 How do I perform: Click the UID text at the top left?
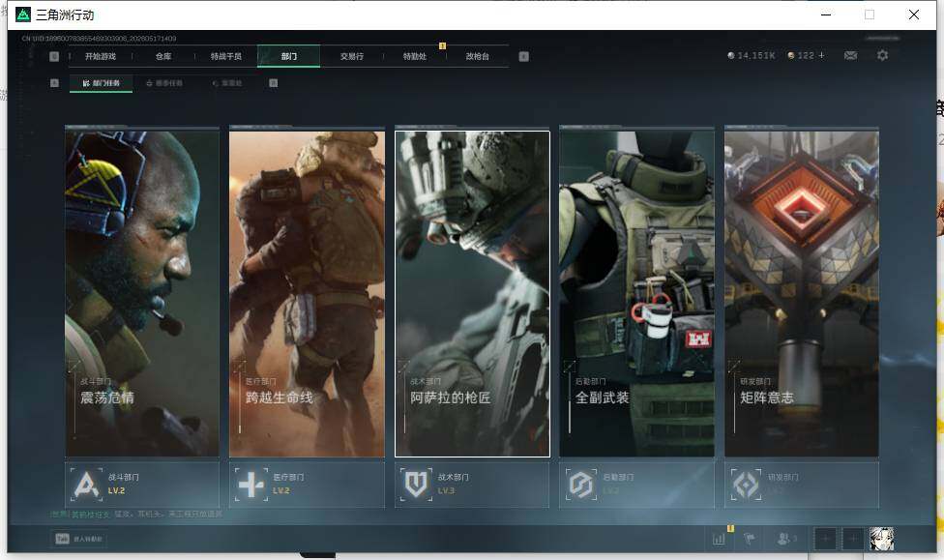(x=100, y=39)
